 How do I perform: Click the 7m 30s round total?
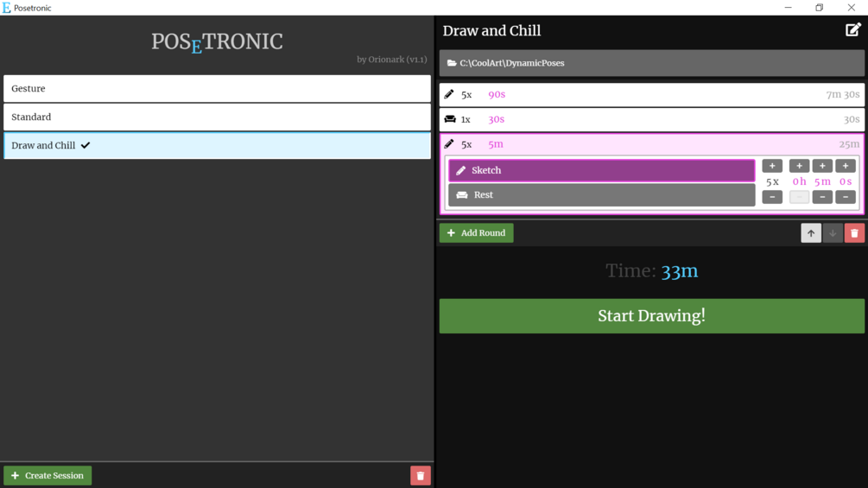click(843, 95)
